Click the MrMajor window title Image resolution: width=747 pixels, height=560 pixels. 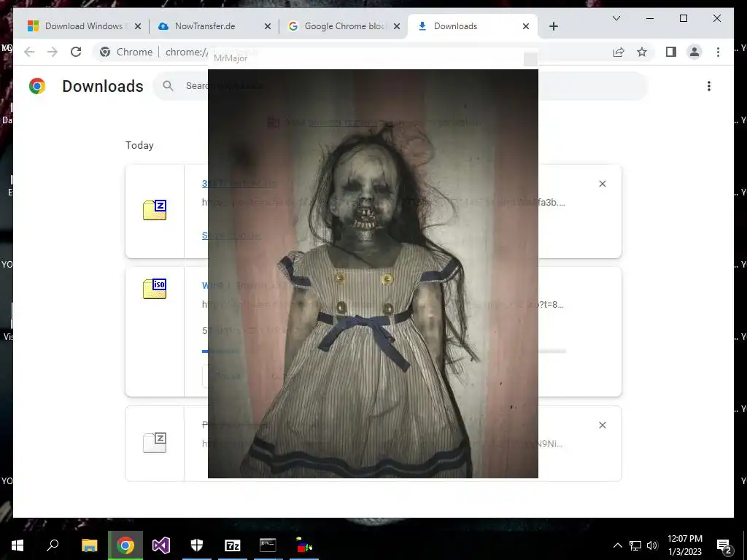click(231, 58)
